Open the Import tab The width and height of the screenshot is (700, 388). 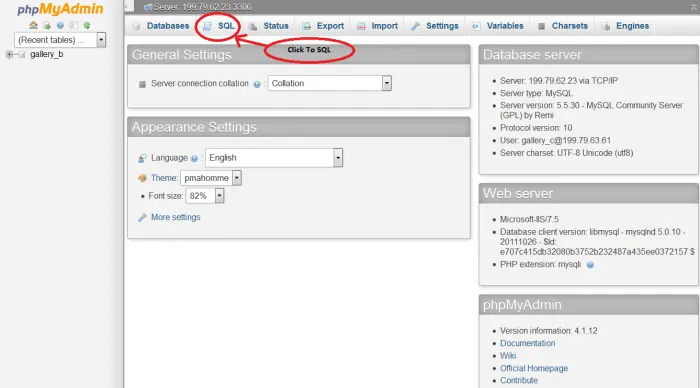(377, 26)
